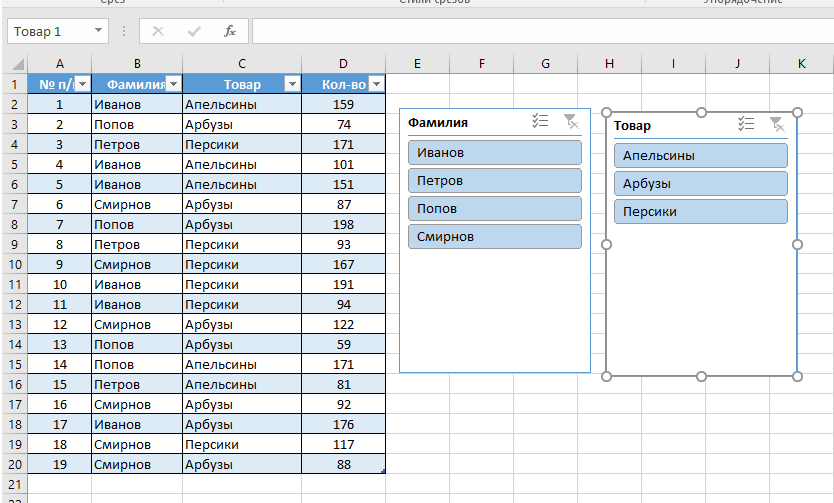Click Смирнов cell in row 7
The height and width of the screenshot is (503, 834).
[137, 204]
